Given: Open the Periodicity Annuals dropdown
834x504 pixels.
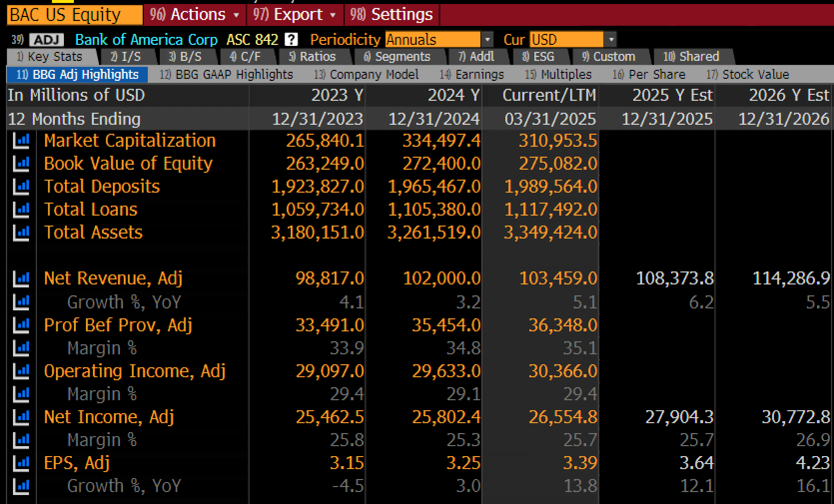Looking at the screenshot, I should (x=439, y=39).
